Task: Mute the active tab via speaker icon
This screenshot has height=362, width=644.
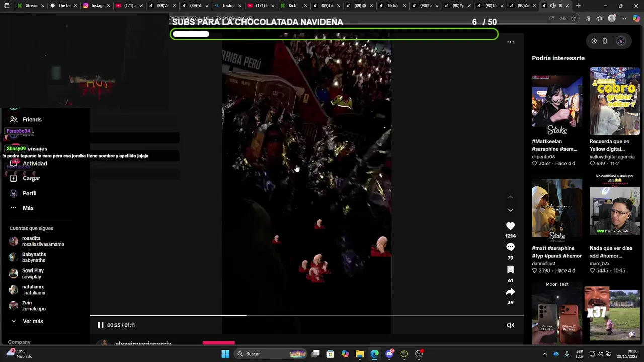Action: 552,6
